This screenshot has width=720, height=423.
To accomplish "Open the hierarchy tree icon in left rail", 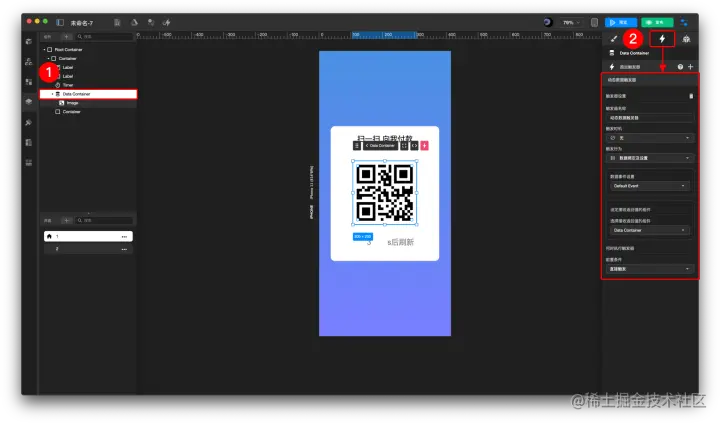I will point(29,62).
